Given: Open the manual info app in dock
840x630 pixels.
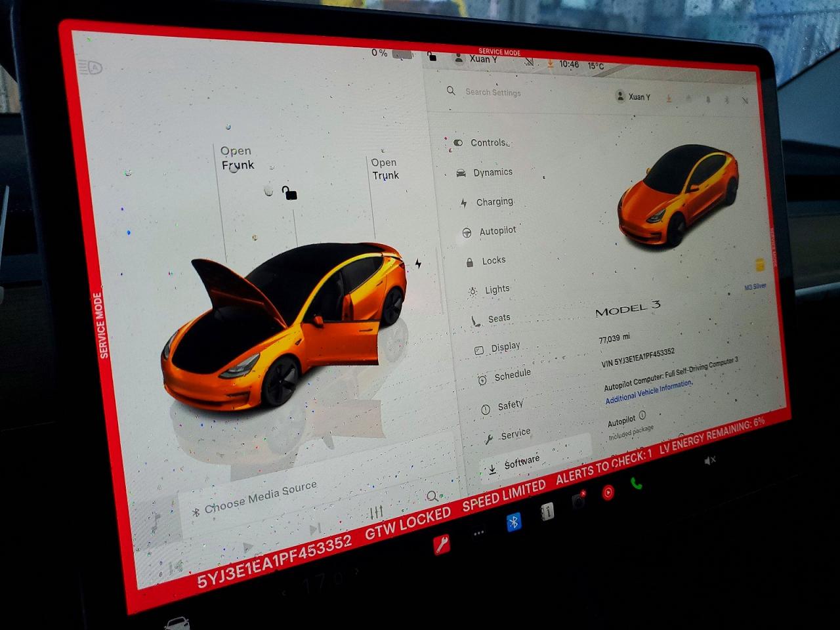Looking at the screenshot, I should [x=547, y=512].
